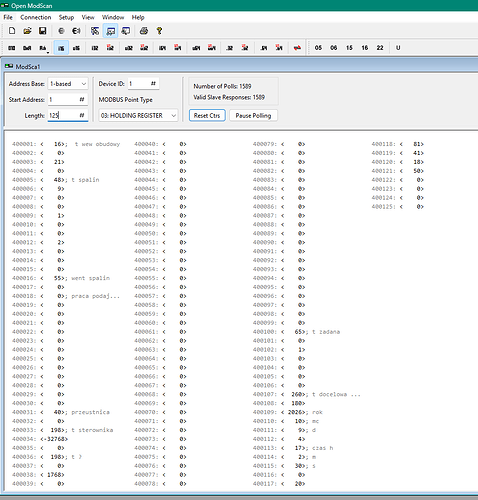Select the u16 unsigned integer format
Viewport: 478px width, 500px height.
(x=76, y=48)
